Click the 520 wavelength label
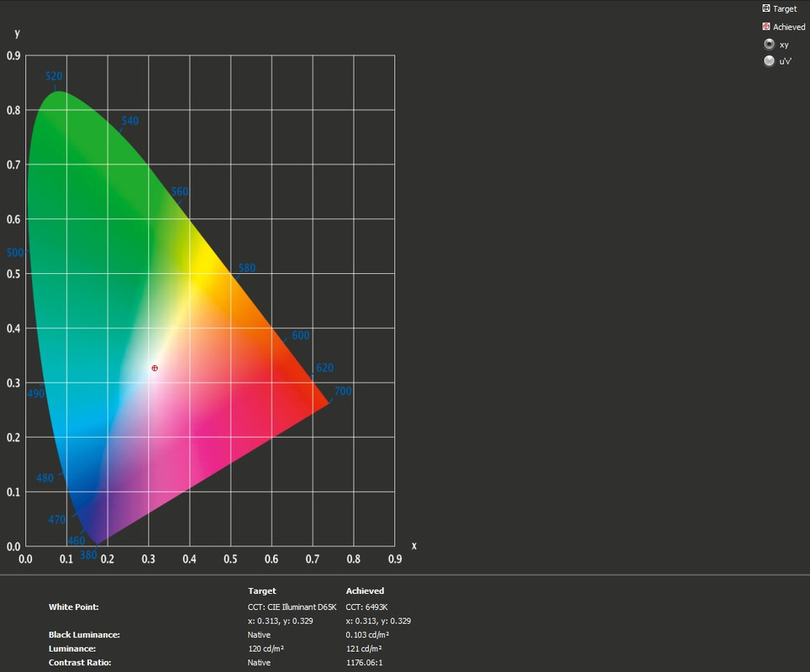Viewport: 810px width, 672px height. tap(54, 76)
